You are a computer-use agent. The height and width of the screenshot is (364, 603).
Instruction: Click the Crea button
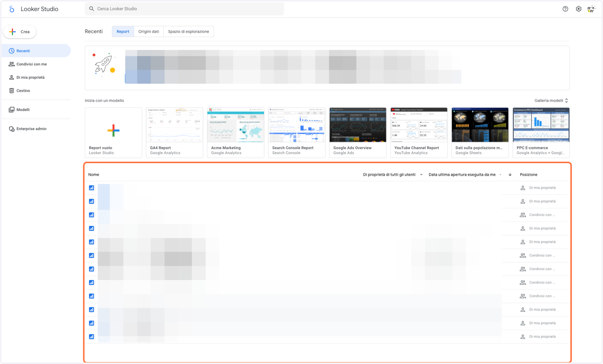tap(20, 32)
